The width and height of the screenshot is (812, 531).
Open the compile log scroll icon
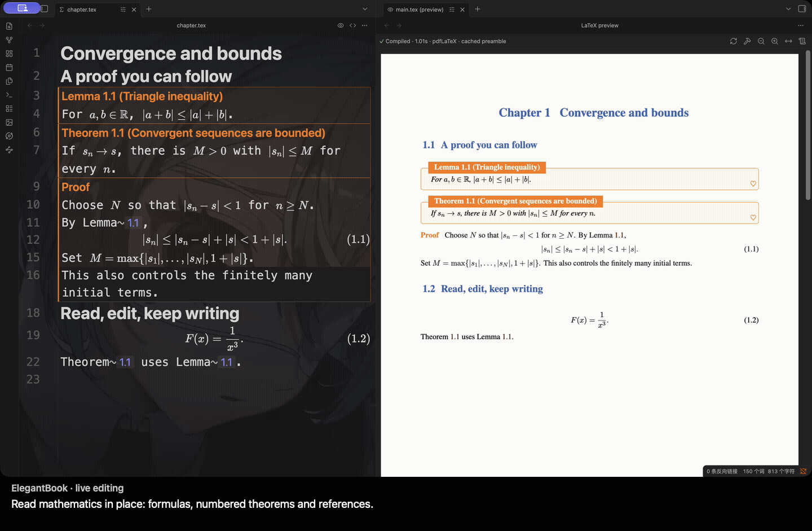click(802, 41)
